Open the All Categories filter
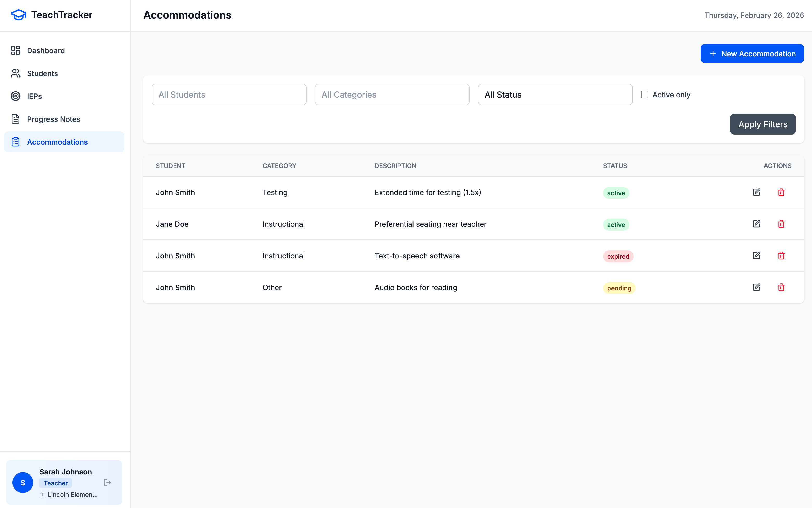This screenshot has height=508, width=812. (392, 95)
